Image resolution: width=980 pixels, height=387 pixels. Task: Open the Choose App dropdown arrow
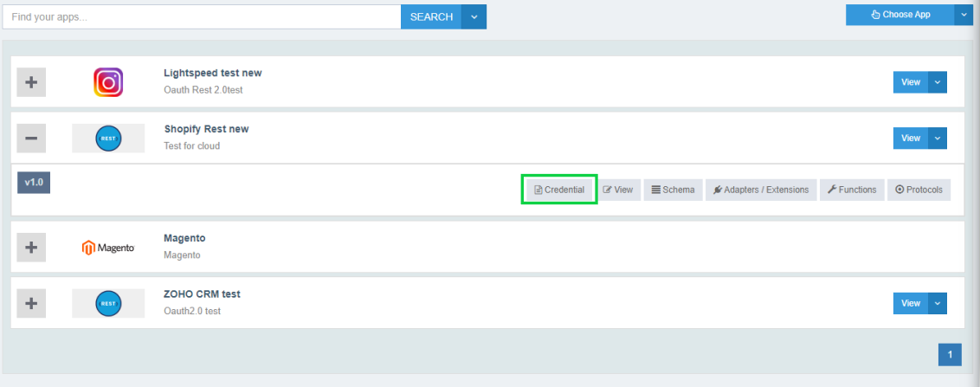(964, 15)
